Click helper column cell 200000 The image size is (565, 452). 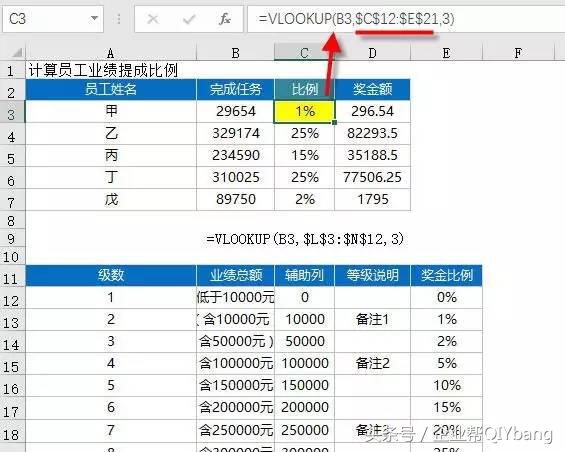[x=304, y=407]
